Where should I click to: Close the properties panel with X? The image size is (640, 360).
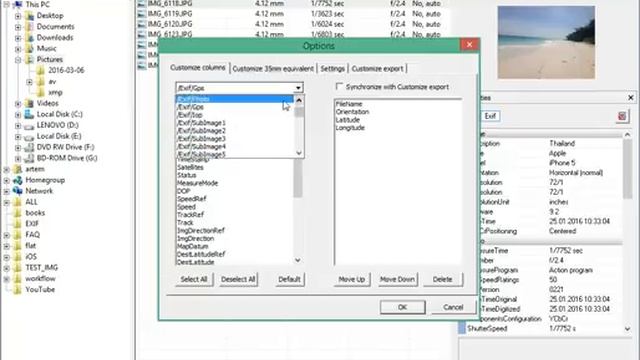click(631, 98)
